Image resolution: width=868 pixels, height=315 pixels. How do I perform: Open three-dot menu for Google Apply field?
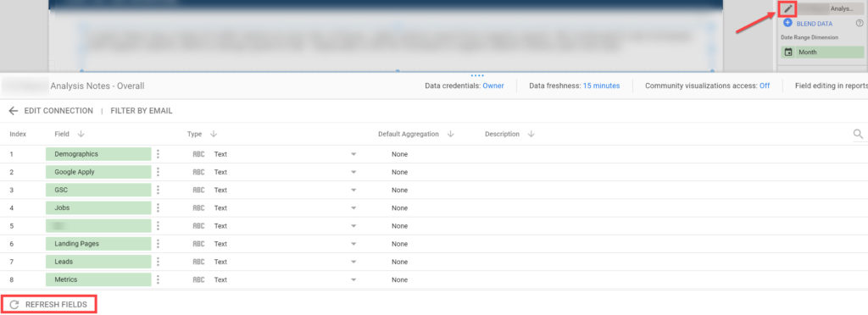(x=158, y=172)
